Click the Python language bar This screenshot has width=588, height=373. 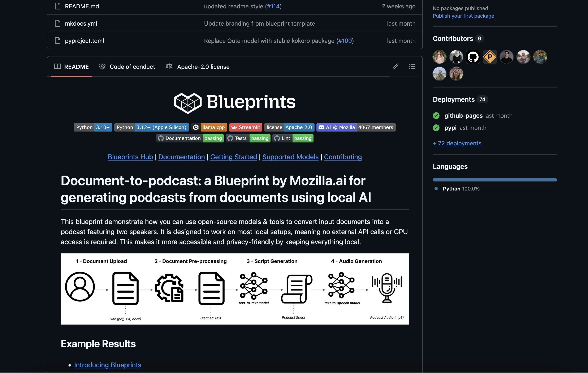coord(495,180)
